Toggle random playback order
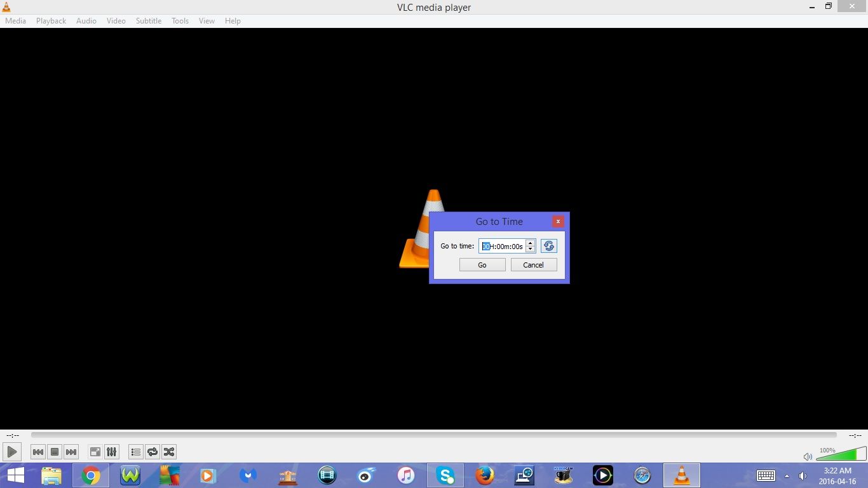The image size is (868, 488). point(169,452)
